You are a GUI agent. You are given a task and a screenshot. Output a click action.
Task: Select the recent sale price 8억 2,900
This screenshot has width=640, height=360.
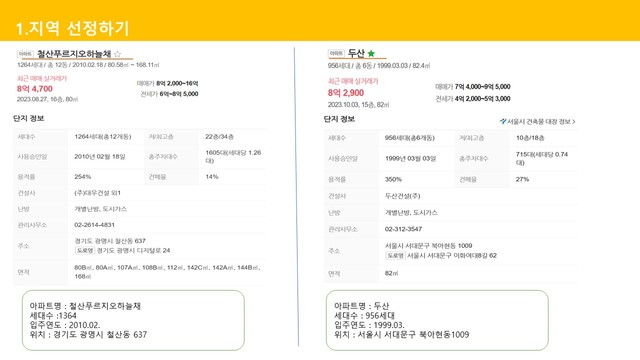(x=346, y=93)
